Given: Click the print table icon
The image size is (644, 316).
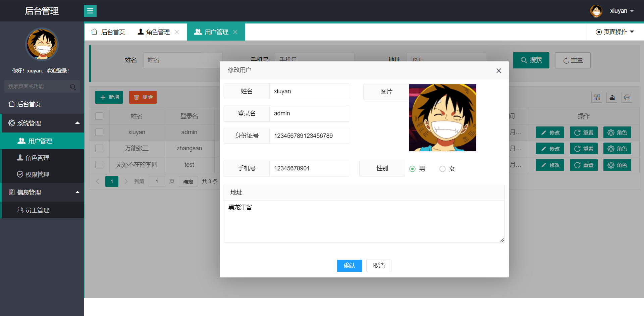Looking at the screenshot, I should (627, 97).
